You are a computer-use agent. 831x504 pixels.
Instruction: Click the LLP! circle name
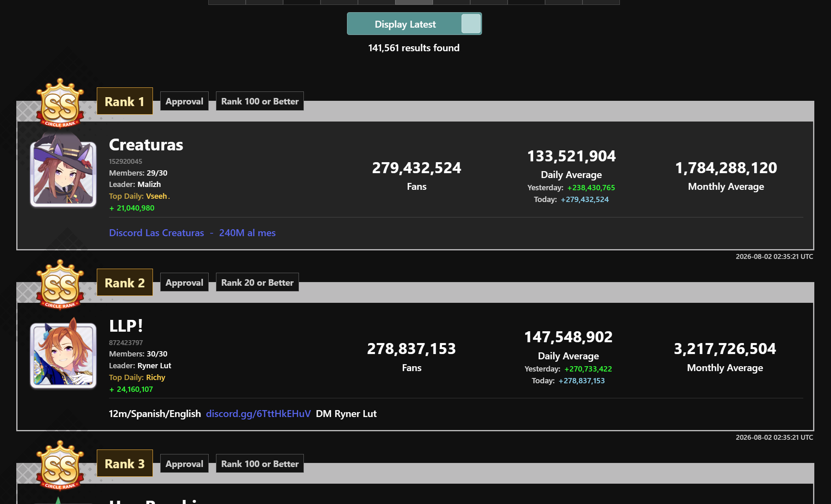pos(126,326)
